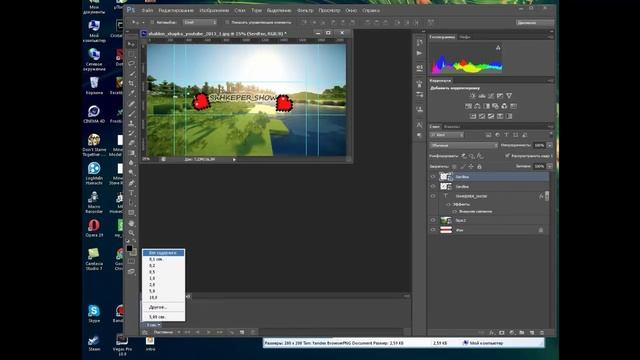Select the landscape layer thumbnail
Viewport: 640px width, 360px height.
[446, 220]
